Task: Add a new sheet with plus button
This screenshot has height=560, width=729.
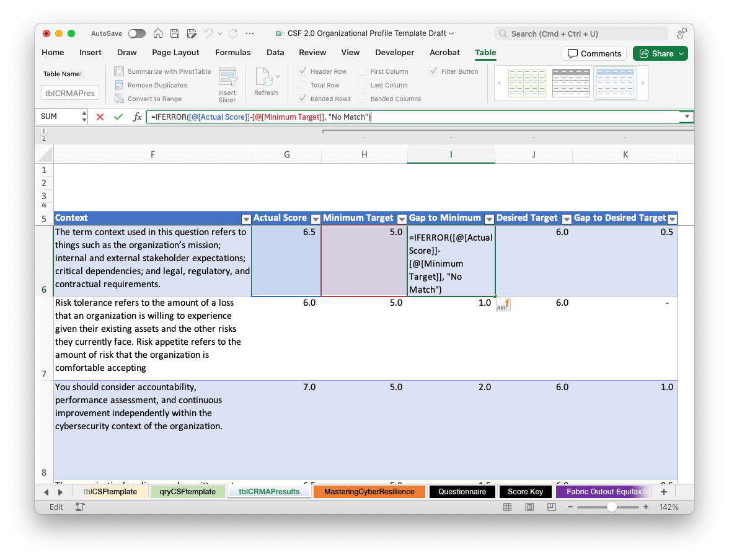Action: 664,492
